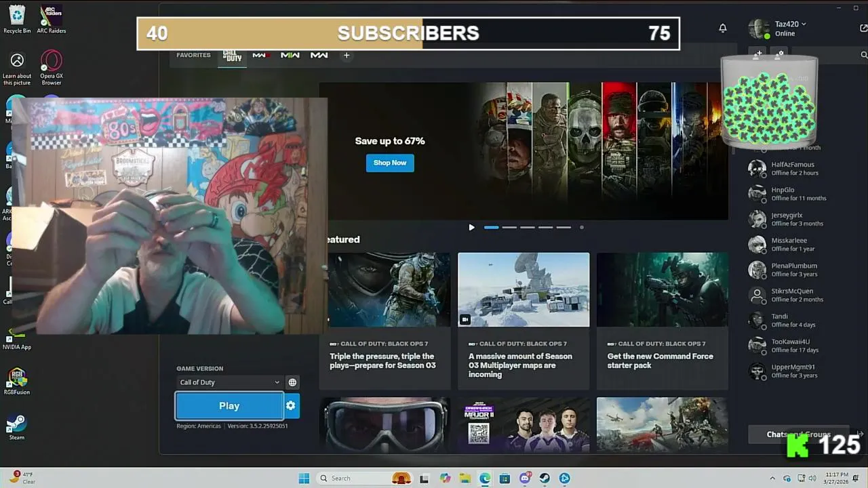Click TooKawaii4U's avatar
The height and width of the screenshot is (488, 868).
coord(757,346)
